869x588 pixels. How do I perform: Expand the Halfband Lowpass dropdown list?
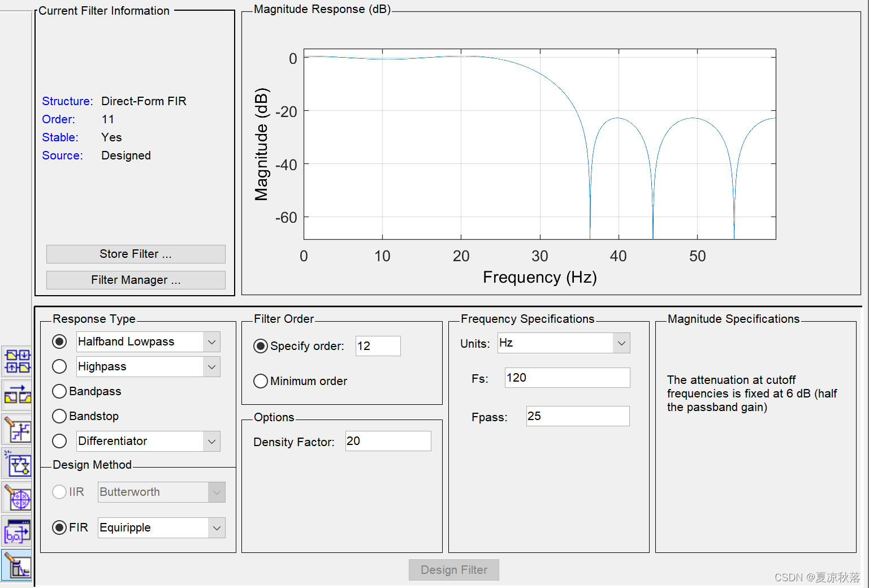tap(211, 341)
